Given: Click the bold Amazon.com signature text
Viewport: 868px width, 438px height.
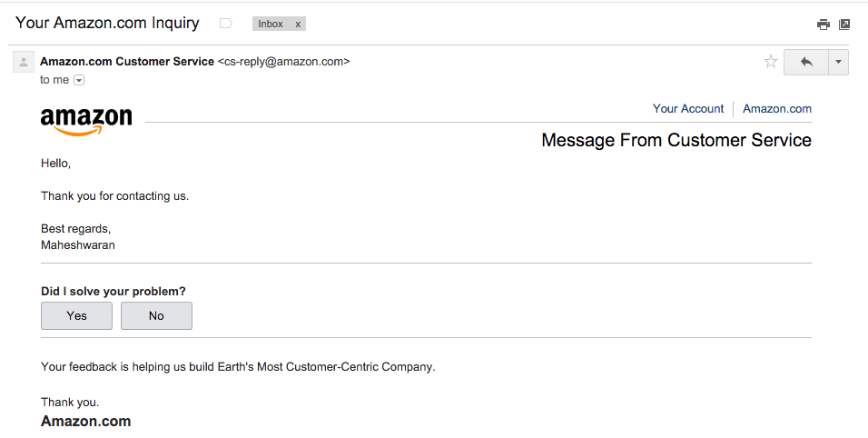Looking at the screenshot, I should tap(86, 422).
